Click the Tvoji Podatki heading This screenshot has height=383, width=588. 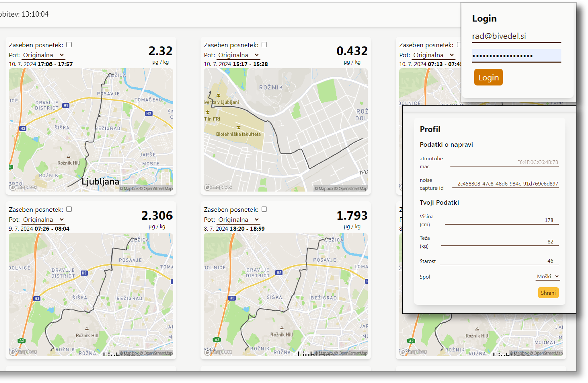click(x=439, y=202)
